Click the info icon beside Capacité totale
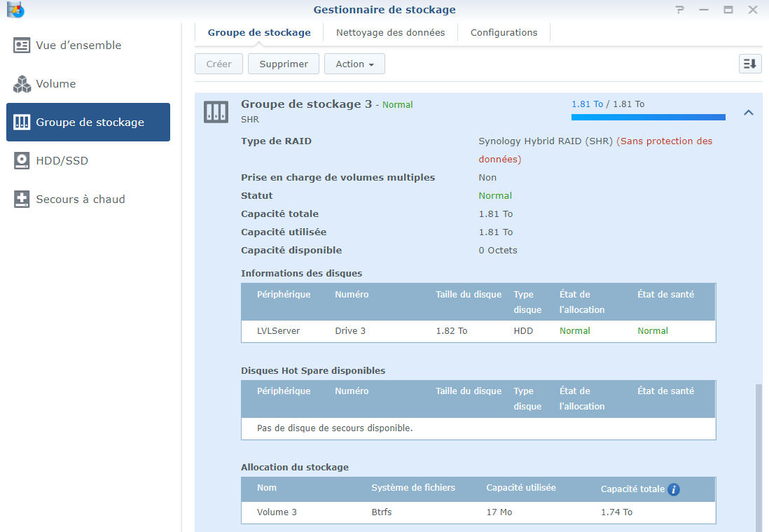This screenshot has height=532, width=769. coord(674,489)
